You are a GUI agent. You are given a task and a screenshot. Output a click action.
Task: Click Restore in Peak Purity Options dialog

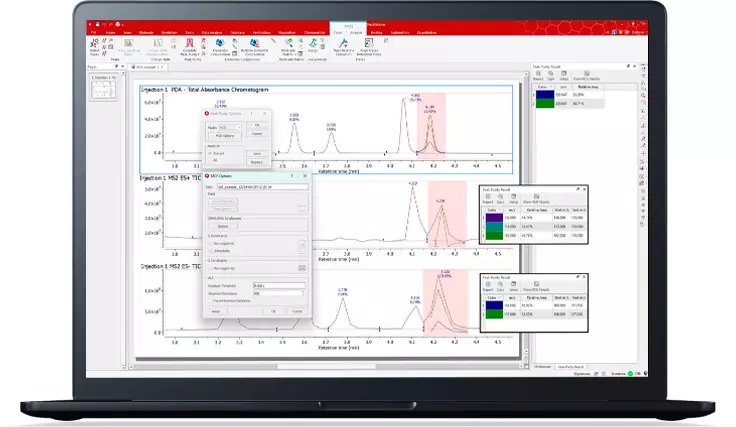(x=257, y=162)
